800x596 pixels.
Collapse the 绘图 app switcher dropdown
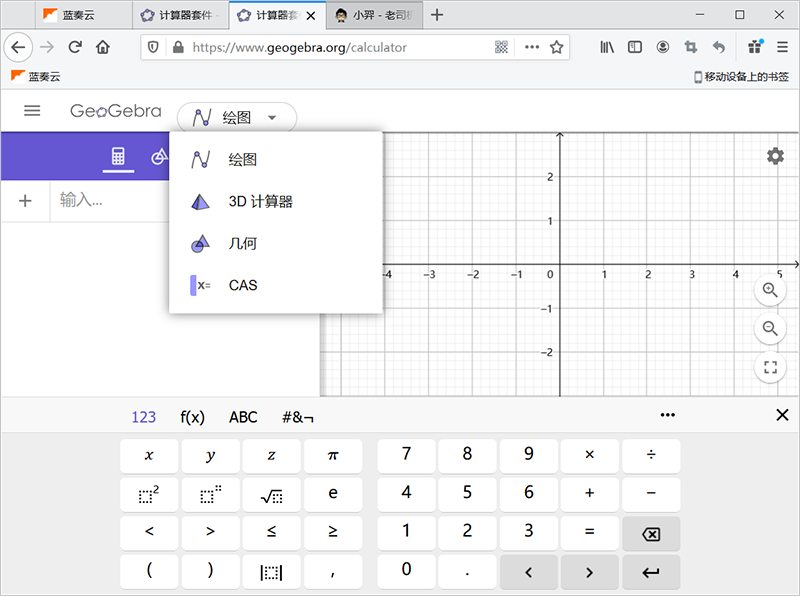coord(237,118)
